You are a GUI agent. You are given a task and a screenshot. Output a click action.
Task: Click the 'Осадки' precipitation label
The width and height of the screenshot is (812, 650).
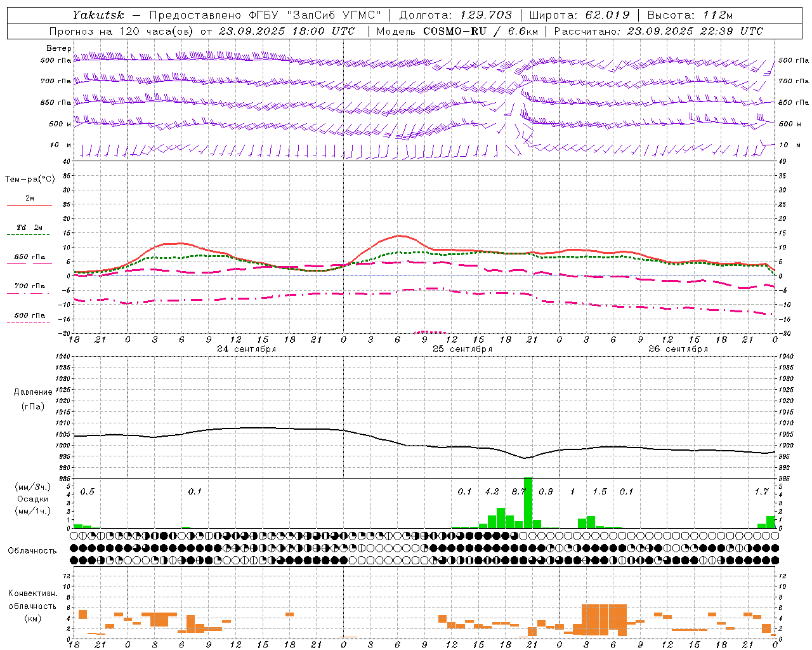tap(32, 499)
